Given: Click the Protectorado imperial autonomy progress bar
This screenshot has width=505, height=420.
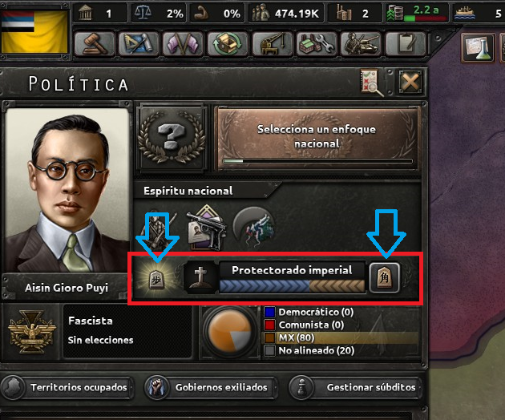Looking at the screenshot, I should point(292,285).
